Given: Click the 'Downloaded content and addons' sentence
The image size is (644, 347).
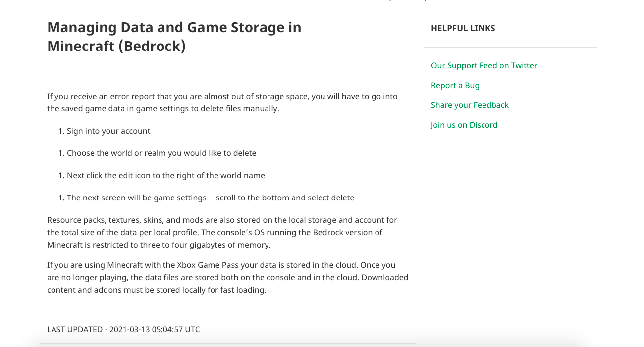Looking at the screenshot, I should pyautogui.click(x=157, y=290).
